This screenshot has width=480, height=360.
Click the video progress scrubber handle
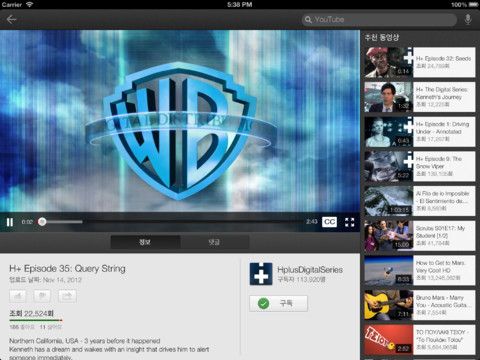click(x=42, y=222)
